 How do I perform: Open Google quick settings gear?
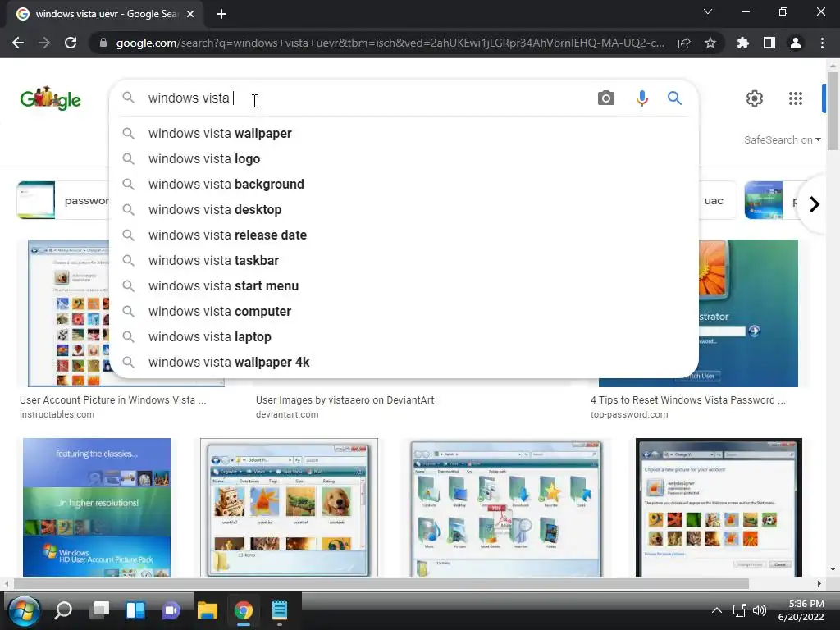pos(755,98)
